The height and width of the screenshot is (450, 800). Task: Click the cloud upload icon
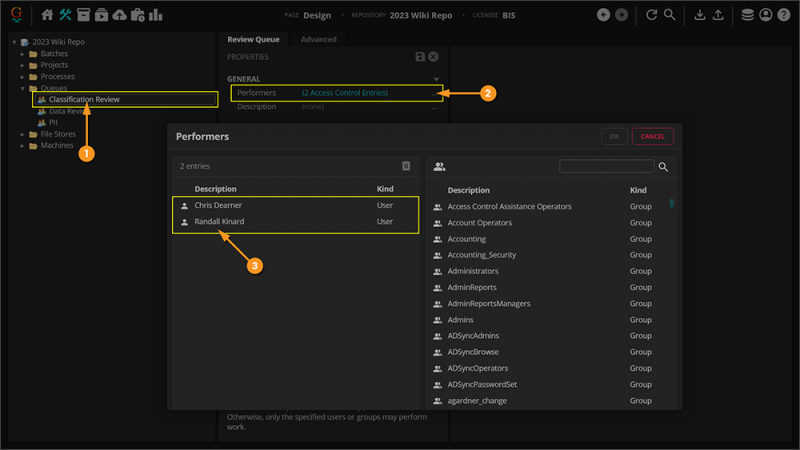pos(120,15)
